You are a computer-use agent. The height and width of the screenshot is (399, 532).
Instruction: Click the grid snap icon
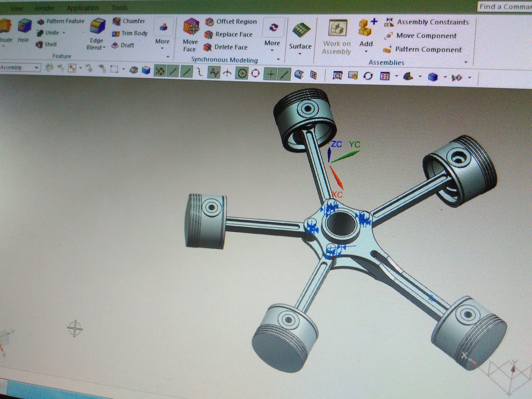[x=313, y=75]
